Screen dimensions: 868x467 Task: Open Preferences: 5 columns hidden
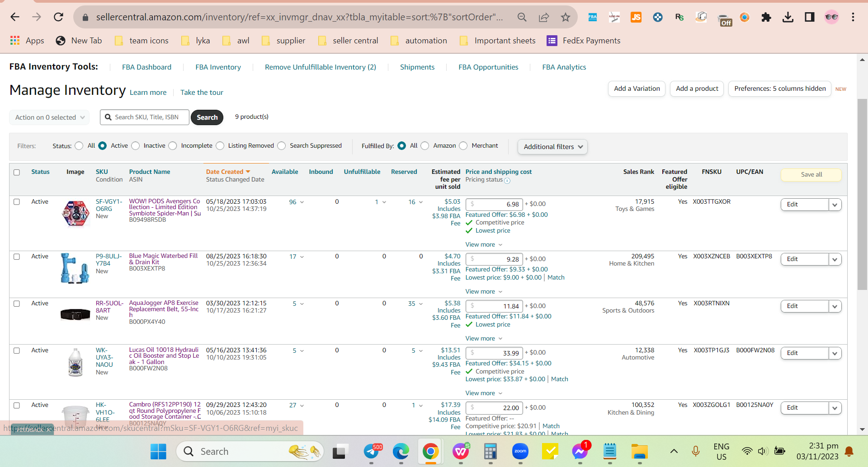780,89
